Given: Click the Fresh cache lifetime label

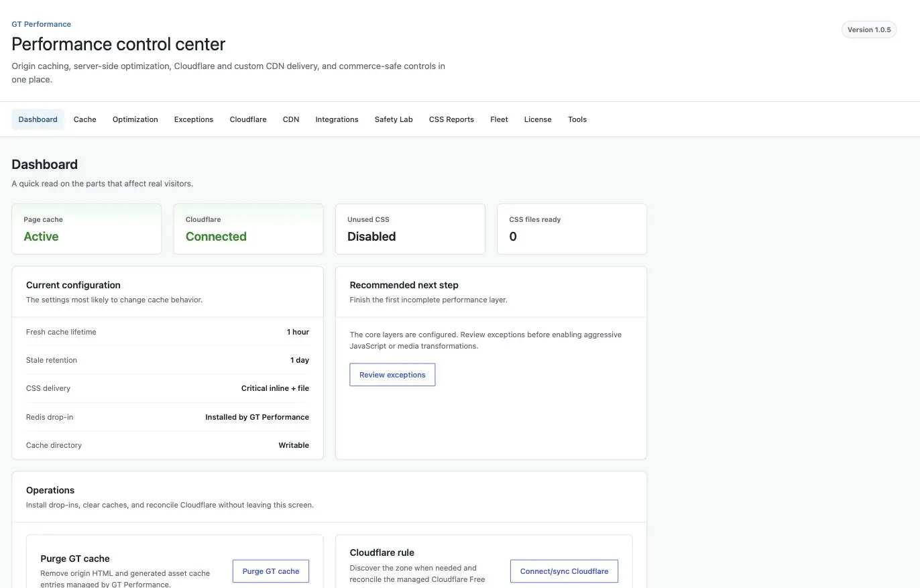Looking at the screenshot, I should (x=61, y=332).
